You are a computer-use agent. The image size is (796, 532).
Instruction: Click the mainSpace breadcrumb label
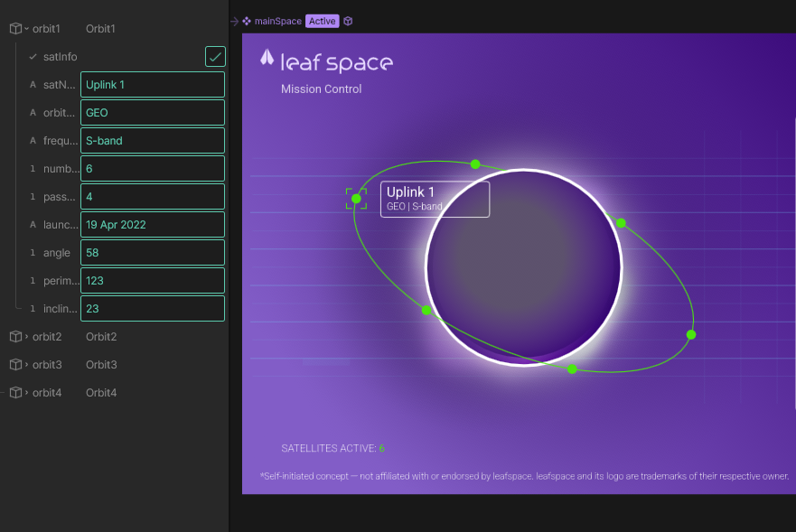[x=277, y=21]
